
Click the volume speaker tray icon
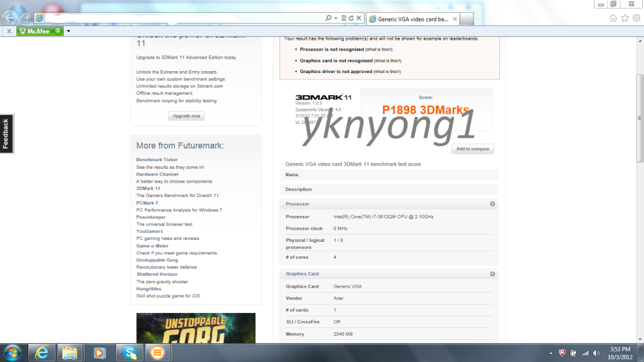[596, 353]
